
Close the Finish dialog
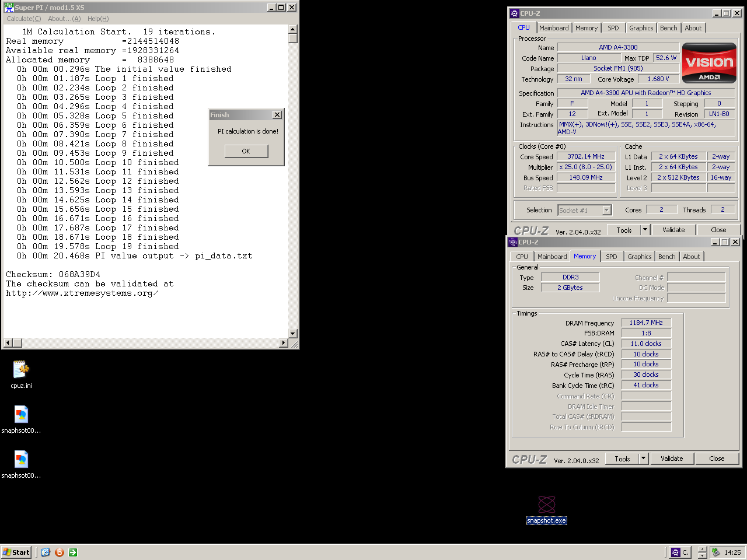pyautogui.click(x=277, y=115)
